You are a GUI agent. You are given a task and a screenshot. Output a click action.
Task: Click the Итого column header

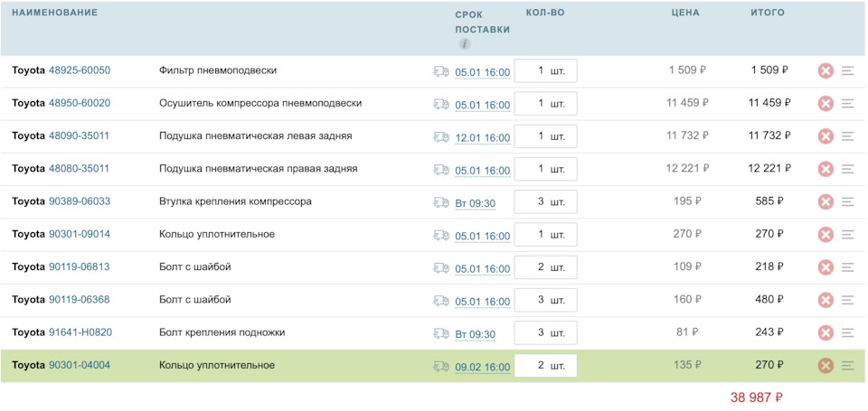pyautogui.click(x=768, y=12)
